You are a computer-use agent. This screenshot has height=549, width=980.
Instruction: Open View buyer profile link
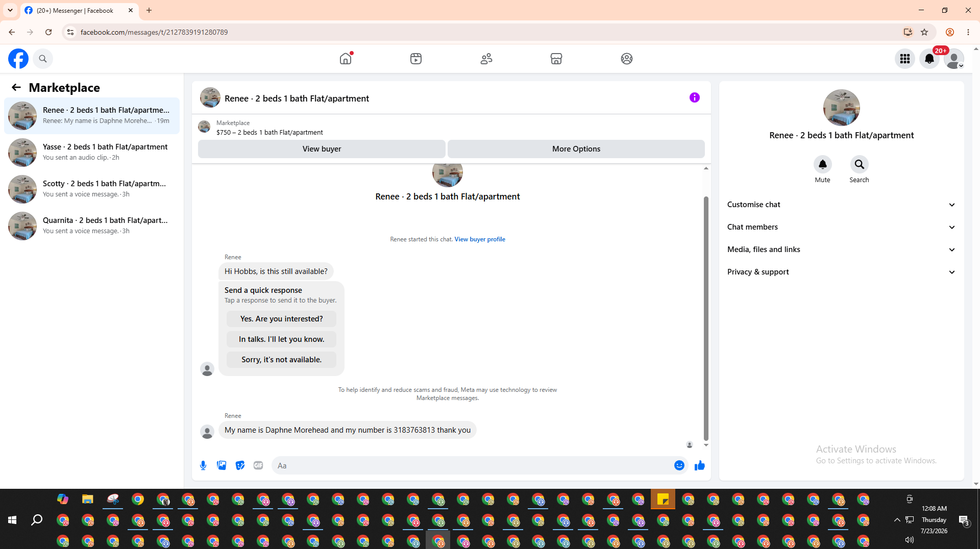coord(480,239)
